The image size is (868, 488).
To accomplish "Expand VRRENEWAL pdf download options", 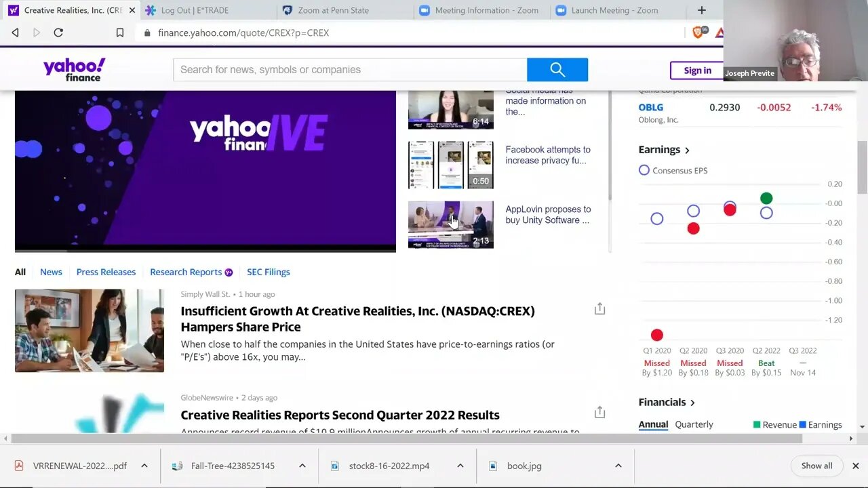I will pyautogui.click(x=144, y=466).
